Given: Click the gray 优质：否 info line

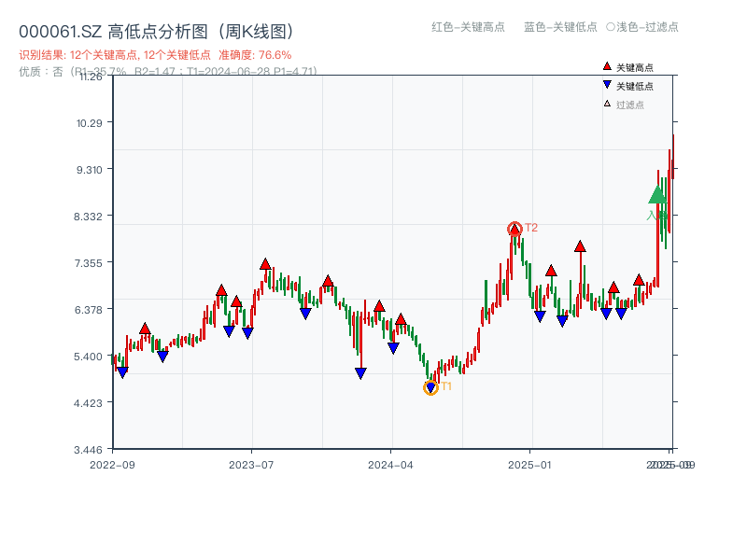Looking at the screenshot, I should (168, 72).
